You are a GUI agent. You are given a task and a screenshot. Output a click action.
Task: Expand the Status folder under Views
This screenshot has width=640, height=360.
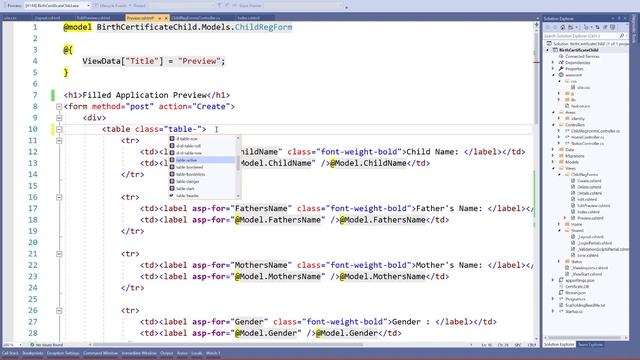560,262
